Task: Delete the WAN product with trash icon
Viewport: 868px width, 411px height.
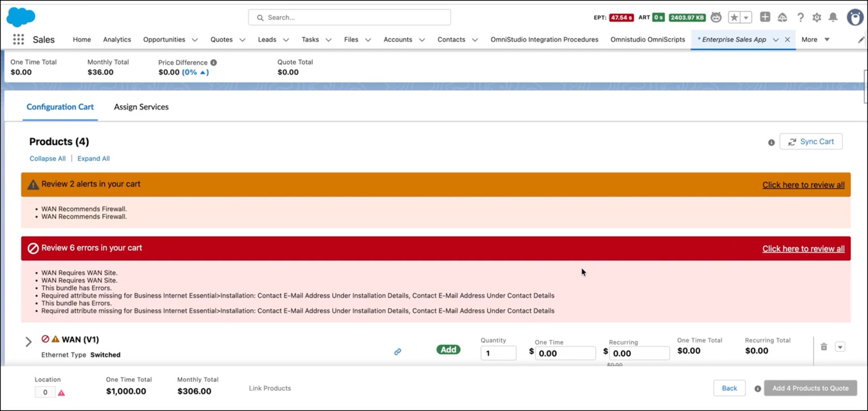Action: tap(824, 346)
